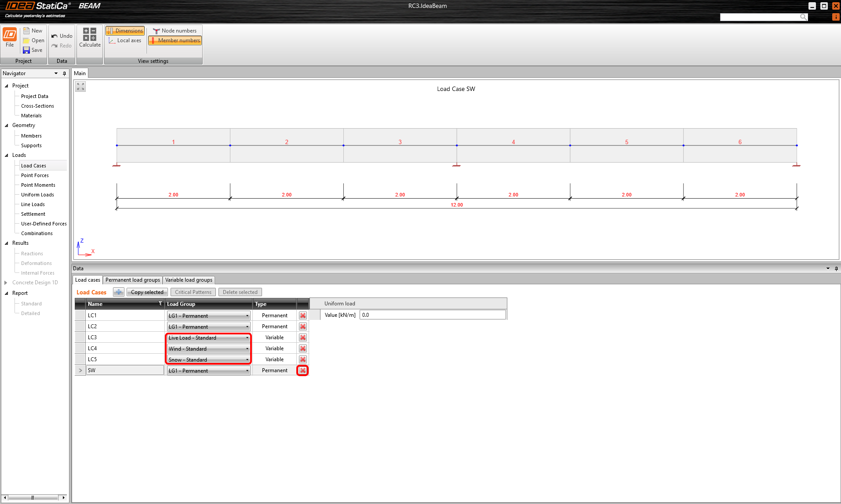841x504 pixels.
Task: Open Uniform Loads in Navigator
Action: click(37, 195)
